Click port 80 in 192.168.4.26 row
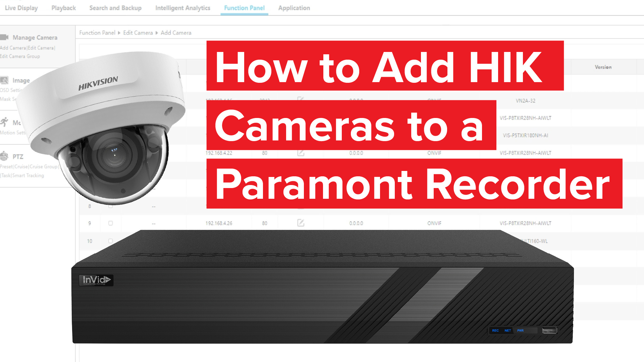This screenshot has width=644, height=362. [265, 223]
